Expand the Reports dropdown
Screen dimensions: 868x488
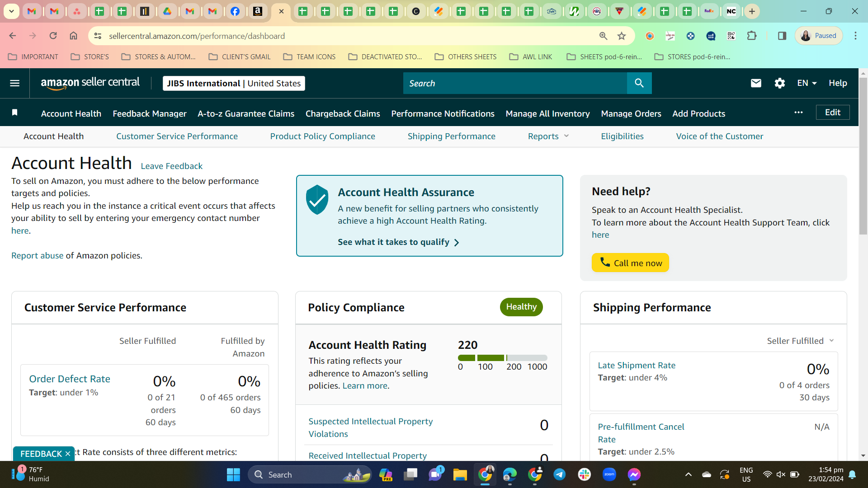548,136
